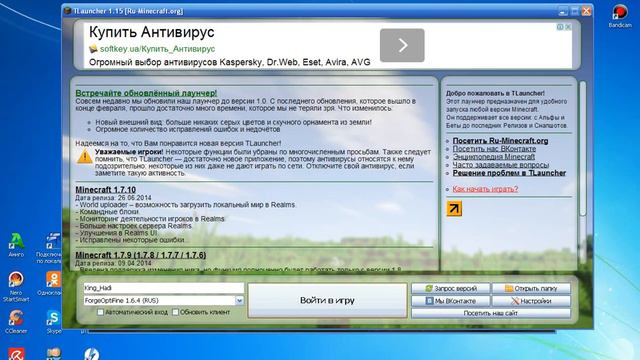
Task: Open the Minecraft 1.7.10 heading link
Action: (x=105, y=190)
